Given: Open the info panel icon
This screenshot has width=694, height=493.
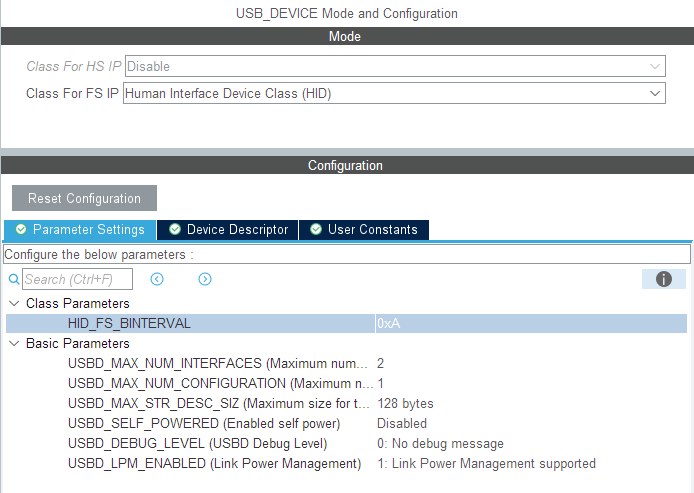Looking at the screenshot, I should pyautogui.click(x=663, y=279).
